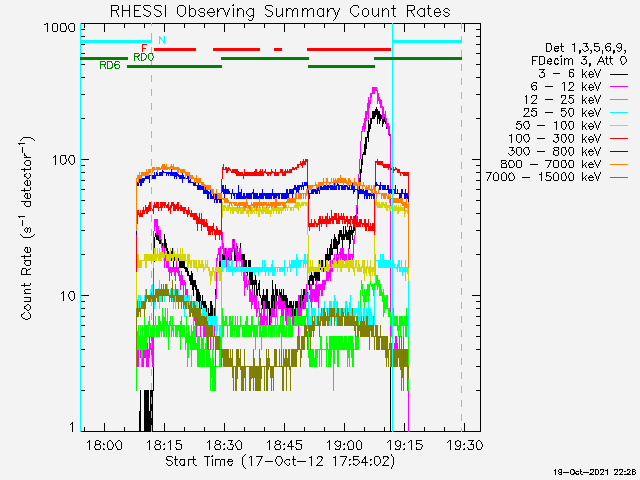
Task: Click the '800 - 7000 keV' legend label
Action: click(551, 164)
